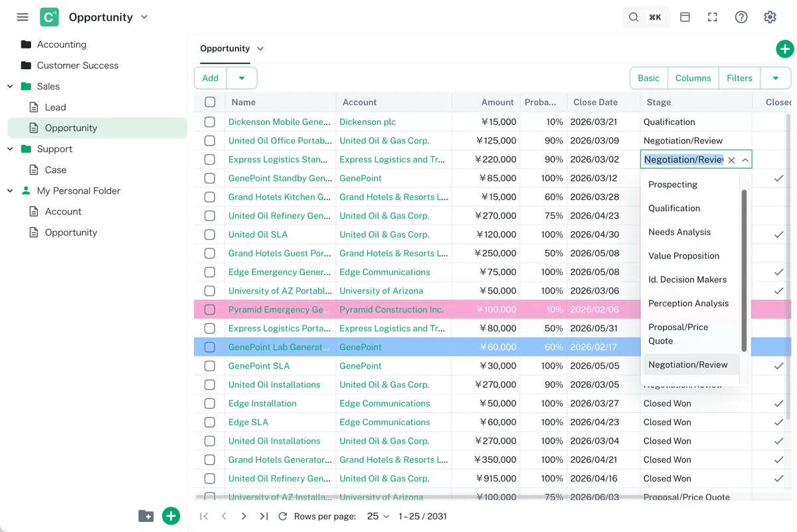Click the Add button
Image resolution: width=797 pixels, height=532 pixels.
coord(211,78)
